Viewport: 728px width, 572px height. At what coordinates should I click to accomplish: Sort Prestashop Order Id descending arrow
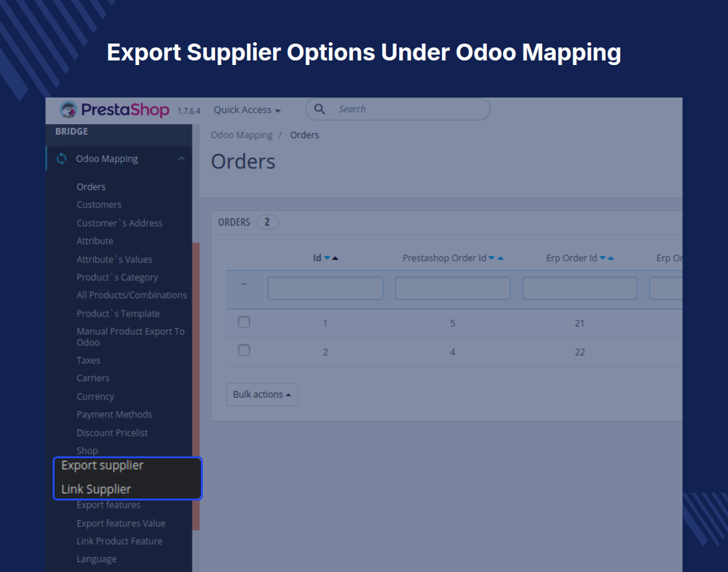[x=491, y=258]
